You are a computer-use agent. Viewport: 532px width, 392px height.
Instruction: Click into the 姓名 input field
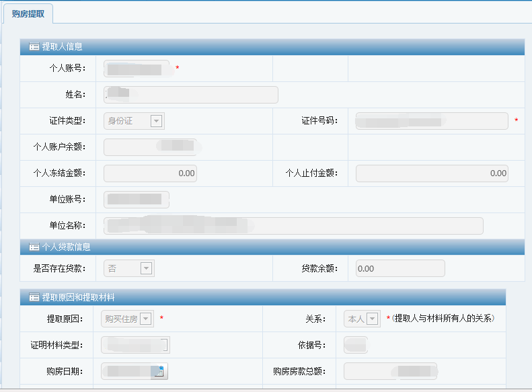[191, 95]
